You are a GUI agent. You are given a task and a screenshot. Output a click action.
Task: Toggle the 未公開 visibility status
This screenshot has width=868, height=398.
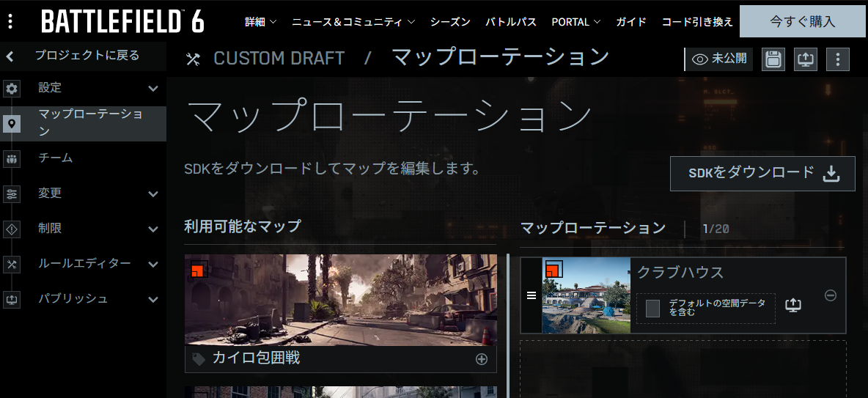(719, 59)
